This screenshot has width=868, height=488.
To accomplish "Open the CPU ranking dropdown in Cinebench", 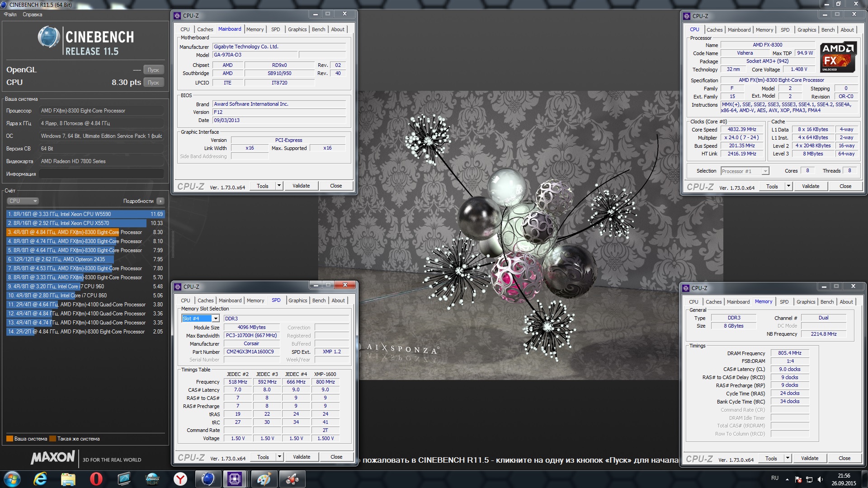I will 23,201.
